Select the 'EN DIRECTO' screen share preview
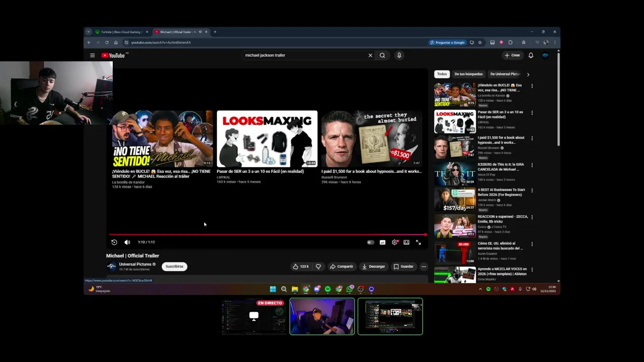644x362 pixels. [x=254, y=316]
